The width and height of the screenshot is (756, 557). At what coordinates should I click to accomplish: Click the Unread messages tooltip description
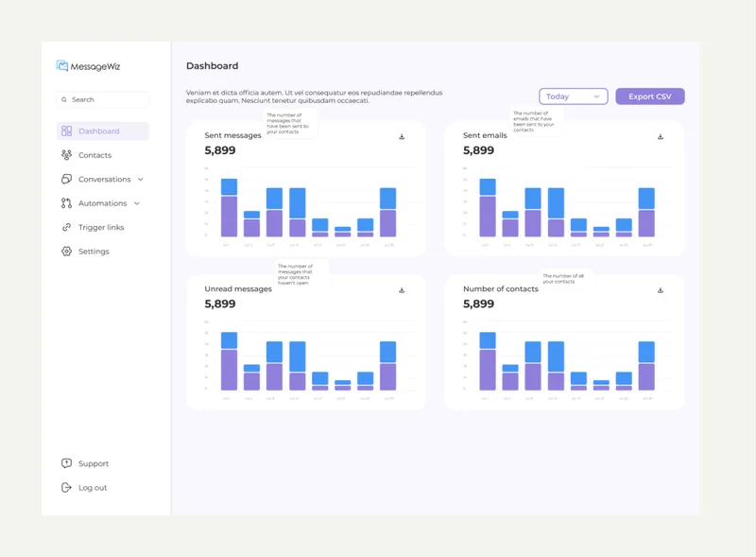pyautogui.click(x=295, y=274)
